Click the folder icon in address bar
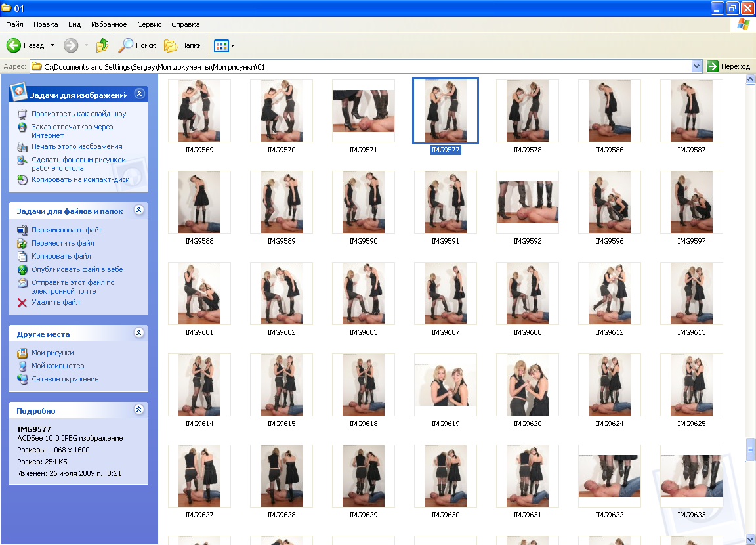 [37, 66]
